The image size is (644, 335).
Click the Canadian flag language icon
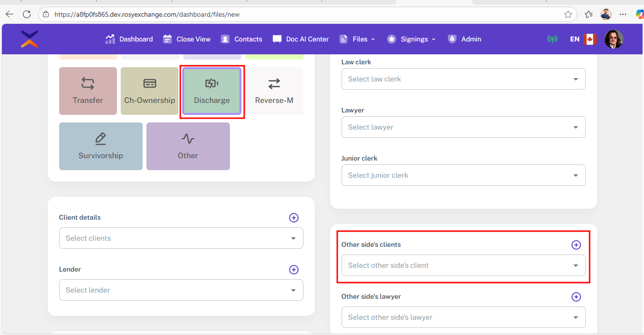click(590, 39)
